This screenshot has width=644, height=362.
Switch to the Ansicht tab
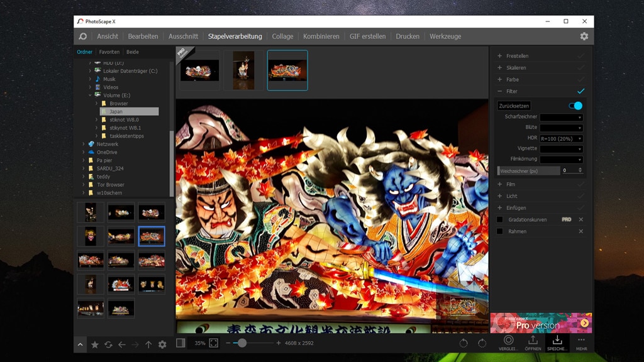click(x=108, y=36)
